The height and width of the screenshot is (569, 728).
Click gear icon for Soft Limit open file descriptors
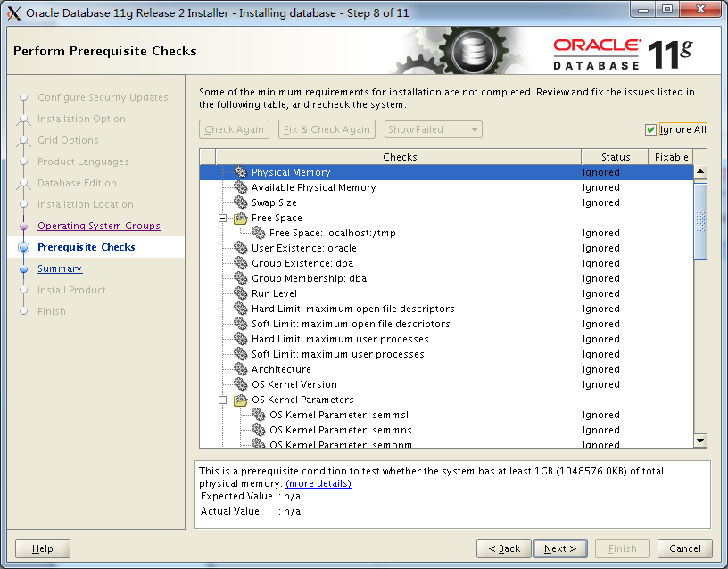[x=241, y=324]
